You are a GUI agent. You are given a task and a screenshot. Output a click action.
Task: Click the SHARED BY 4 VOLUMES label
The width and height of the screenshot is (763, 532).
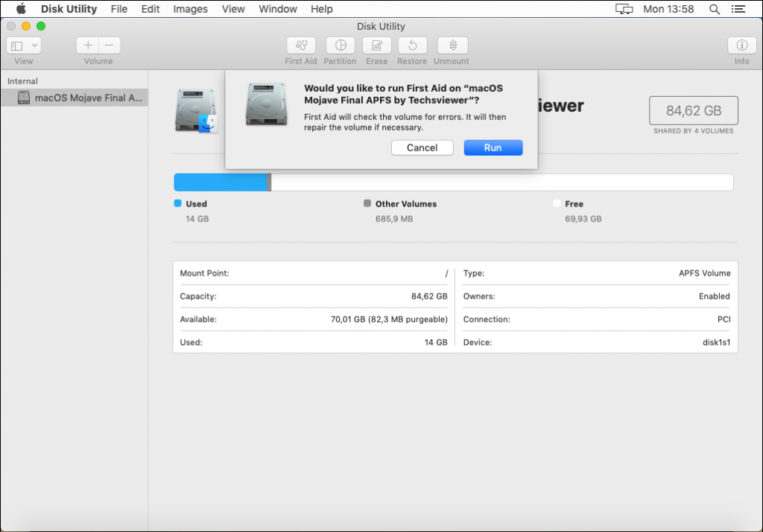pyautogui.click(x=694, y=130)
